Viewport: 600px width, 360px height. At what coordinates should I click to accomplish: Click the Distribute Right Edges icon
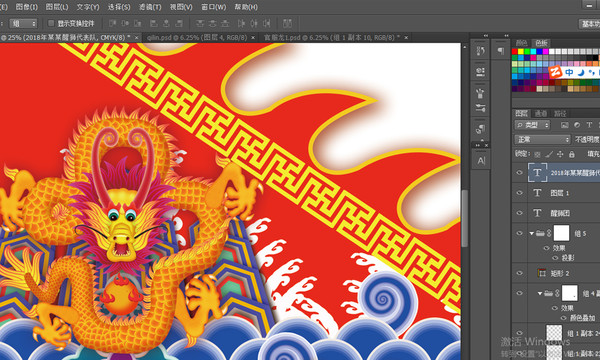(x=266, y=23)
